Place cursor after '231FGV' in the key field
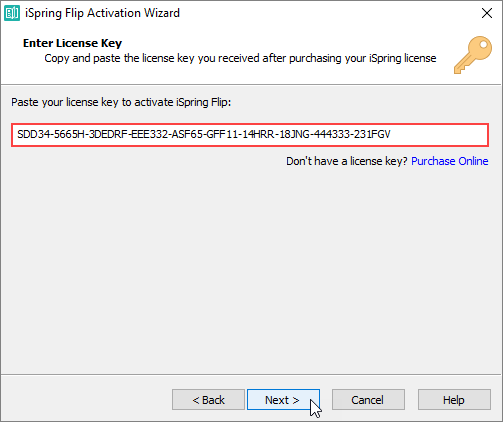Image resolution: width=503 pixels, height=422 pixels. 391,135
